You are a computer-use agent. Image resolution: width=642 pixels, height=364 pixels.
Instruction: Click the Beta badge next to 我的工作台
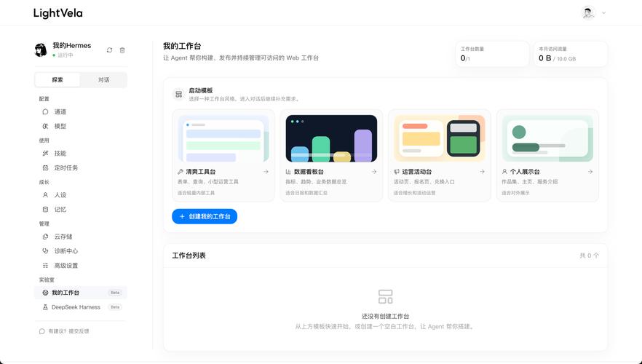pos(115,293)
